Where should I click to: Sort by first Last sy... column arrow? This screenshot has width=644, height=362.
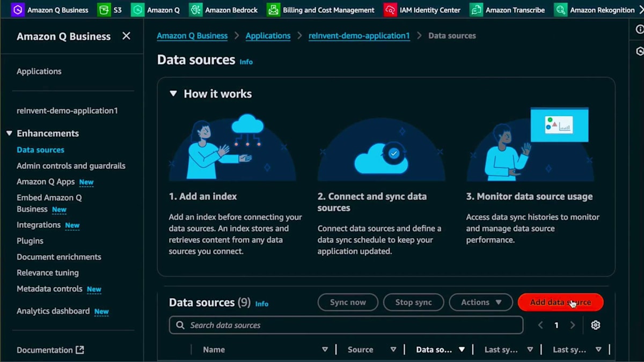[x=530, y=350]
